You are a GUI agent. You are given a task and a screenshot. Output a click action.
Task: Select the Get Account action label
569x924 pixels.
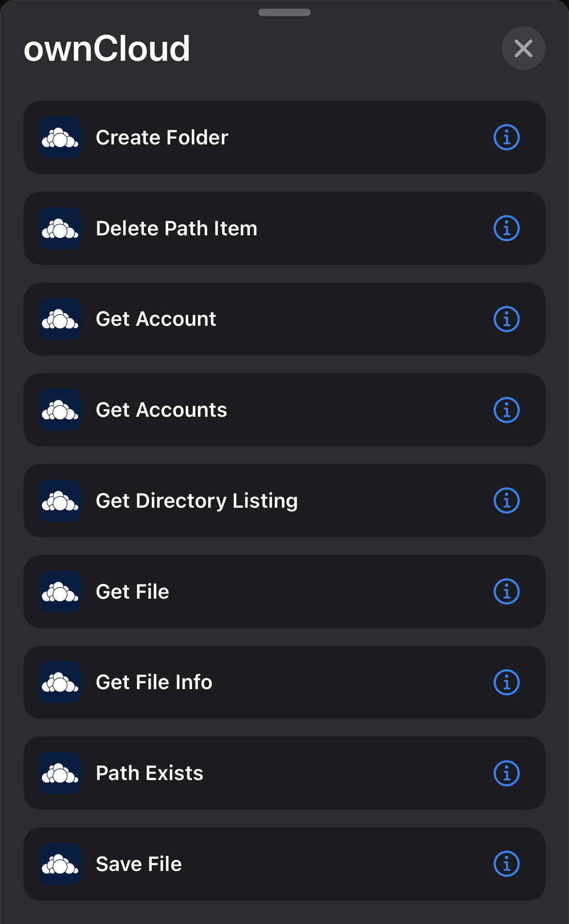156,319
